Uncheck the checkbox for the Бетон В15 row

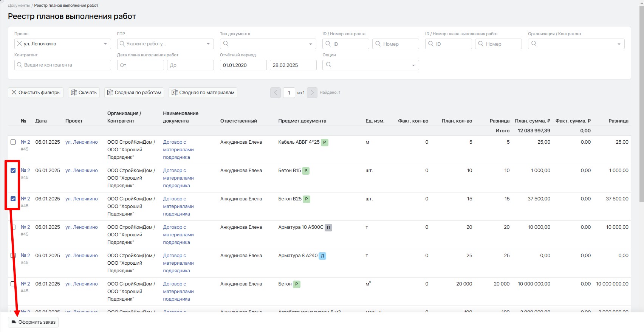[13, 171]
